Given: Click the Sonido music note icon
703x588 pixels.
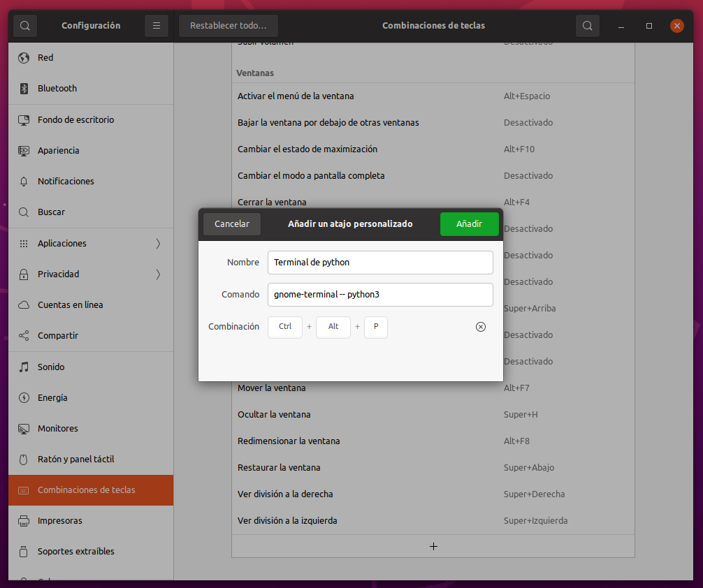Looking at the screenshot, I should pos(24,367).
